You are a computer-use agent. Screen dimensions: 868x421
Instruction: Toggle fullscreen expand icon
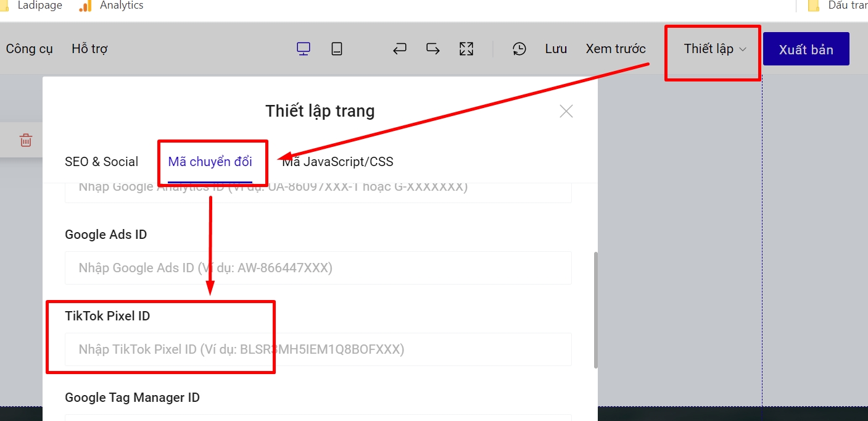466,49
